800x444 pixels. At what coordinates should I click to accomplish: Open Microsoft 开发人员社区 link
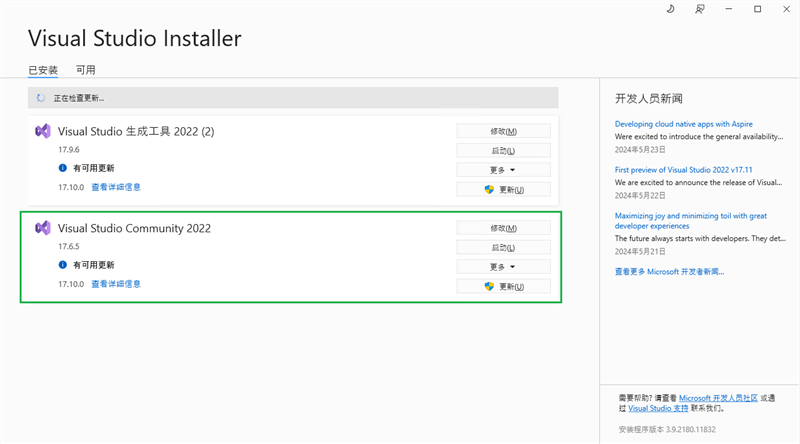coord(718,398)
